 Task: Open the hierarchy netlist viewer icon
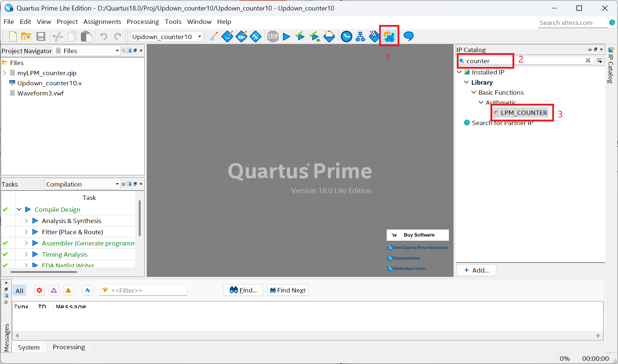pos(361,37)
